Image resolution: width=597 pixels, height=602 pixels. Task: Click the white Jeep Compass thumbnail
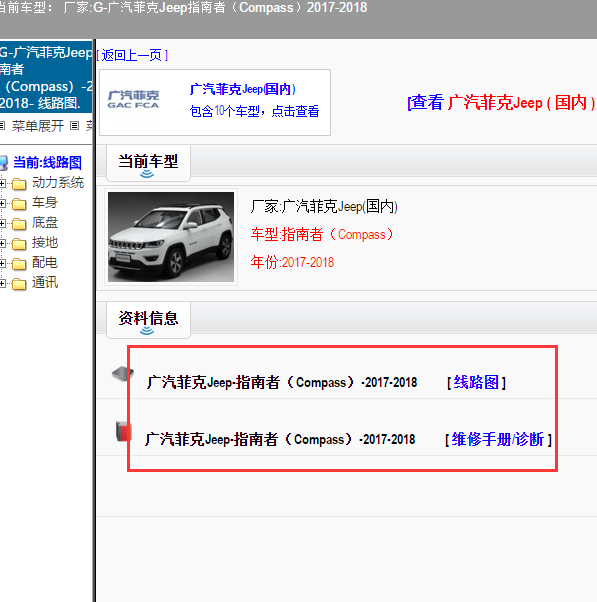(171, 237)
